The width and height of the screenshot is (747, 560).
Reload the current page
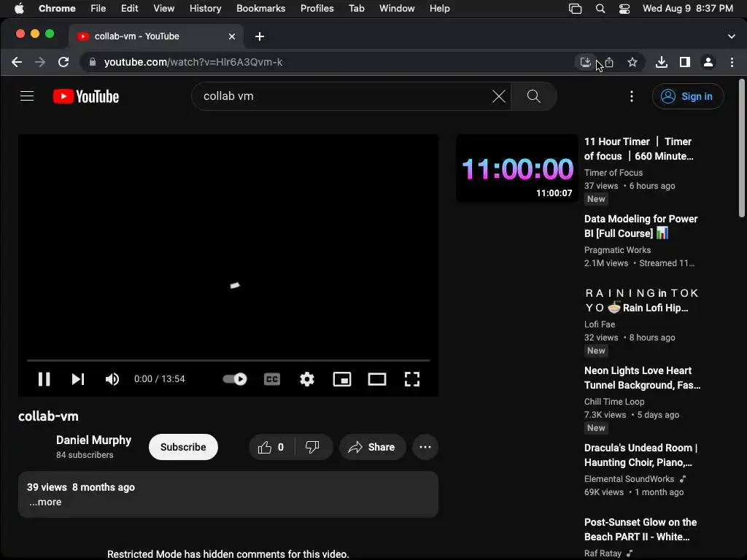tap(63, 62)
